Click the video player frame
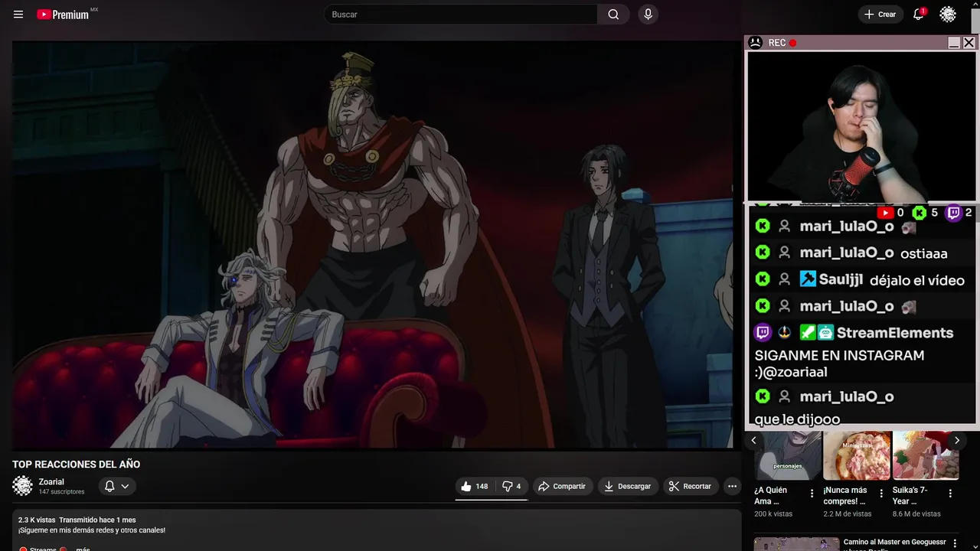The width and height of the screenshot is (980, 551). tap(372, 244)
